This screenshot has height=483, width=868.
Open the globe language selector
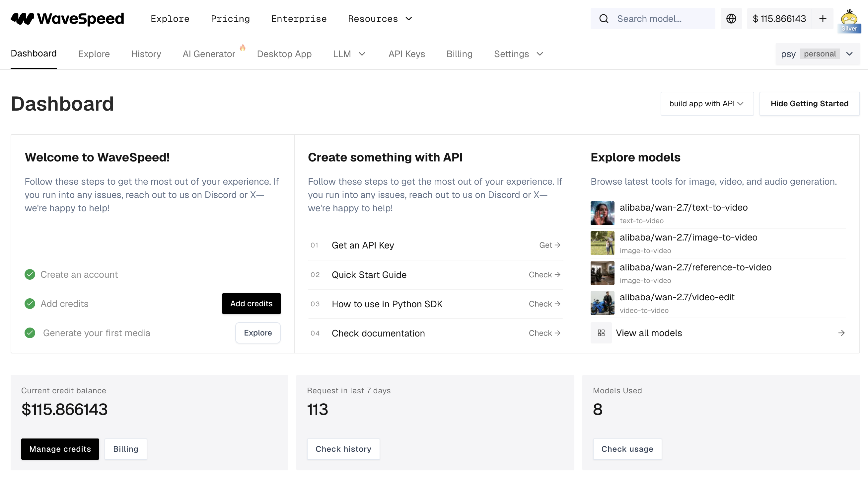(731, 19)
